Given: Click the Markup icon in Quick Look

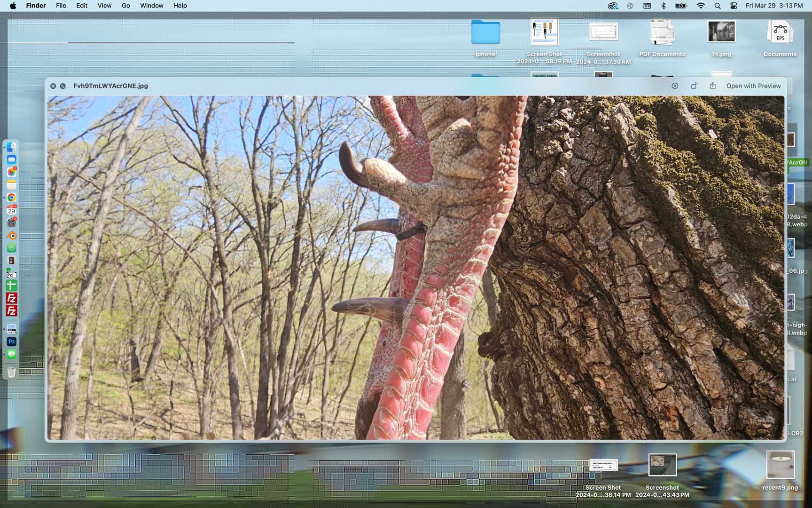Looking at the screenshot, I should click(x=675, y=86).
